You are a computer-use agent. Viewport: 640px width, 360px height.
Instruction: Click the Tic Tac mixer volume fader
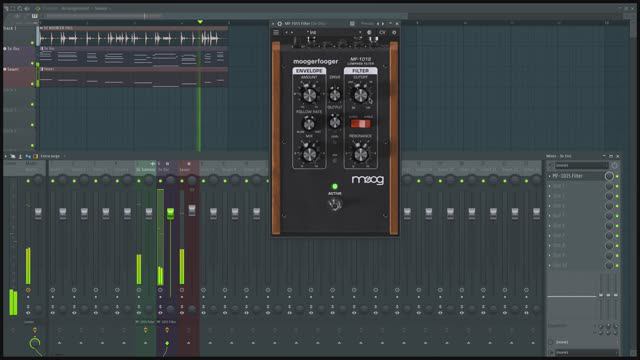(x=170, y=212)
